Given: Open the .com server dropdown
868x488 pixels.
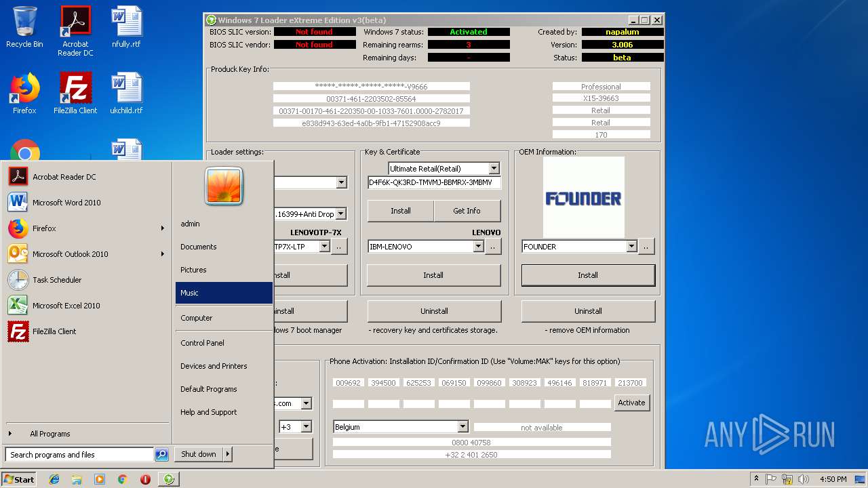Looking at the screenshot, I should pos(306,403).
